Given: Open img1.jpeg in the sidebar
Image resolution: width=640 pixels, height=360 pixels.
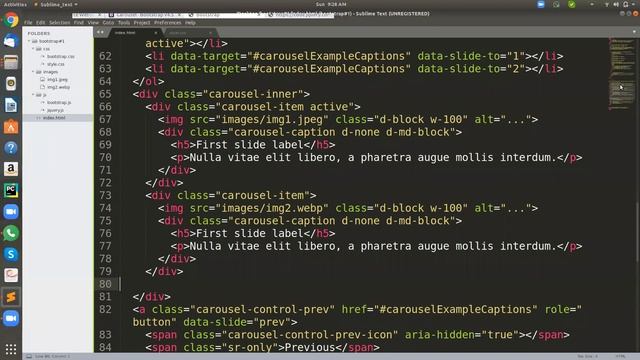Looking at the screenshot, I should 58,80.
